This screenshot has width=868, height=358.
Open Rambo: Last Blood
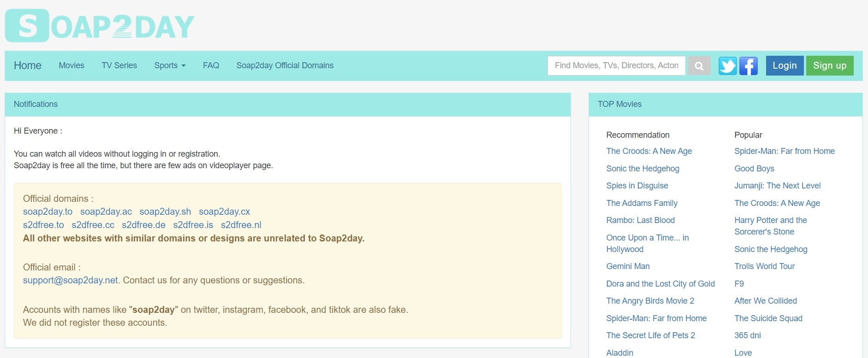640,220
